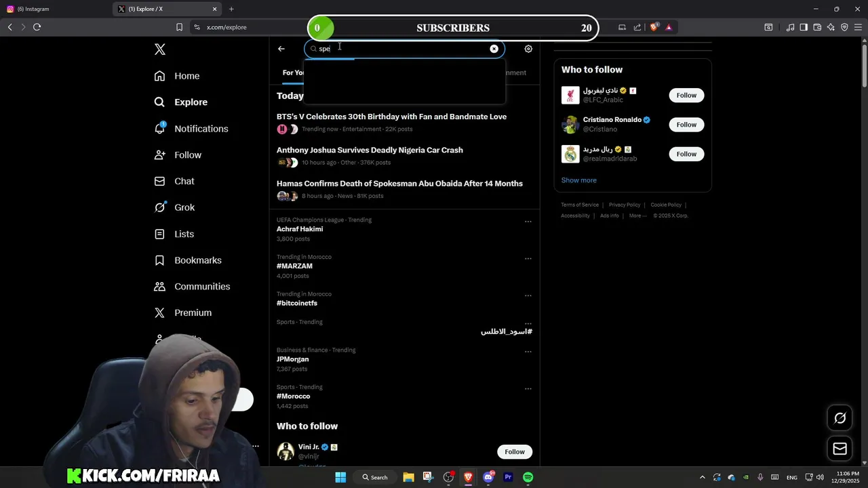Open the messages floating button
This screenshot has width=868, height=488.
pos(840,449)
